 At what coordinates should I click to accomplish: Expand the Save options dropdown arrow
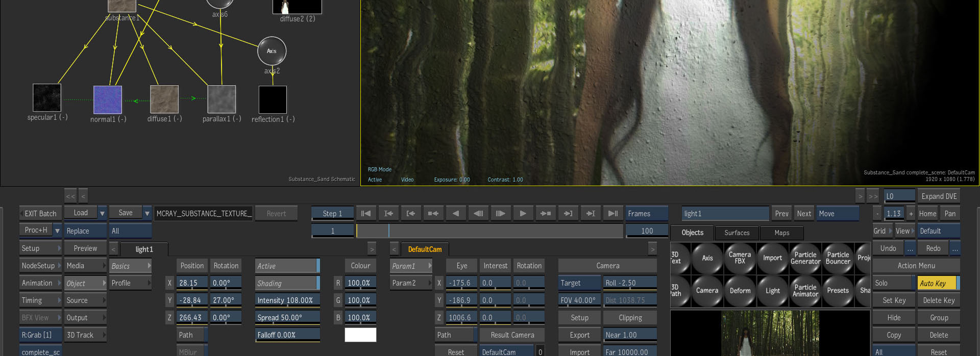tap(147, 213)
